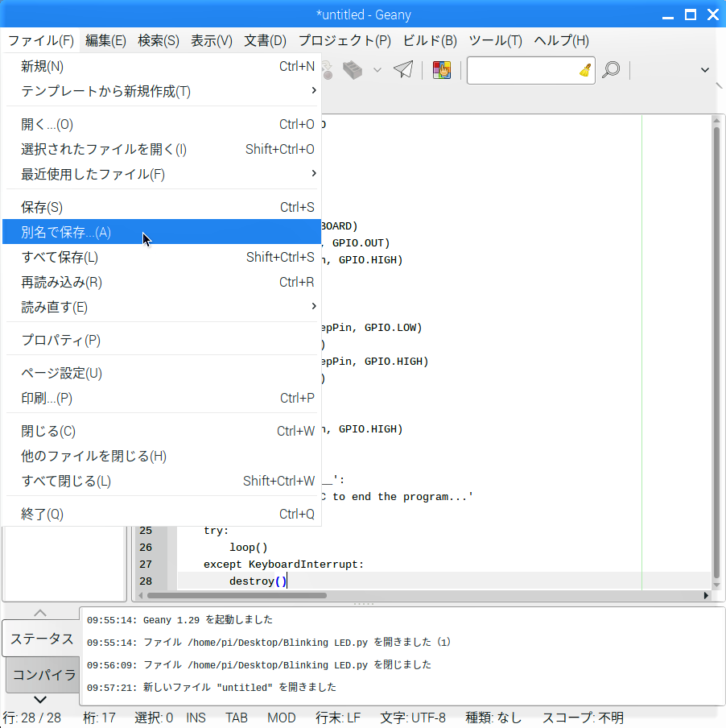Image resolution: width=726 pixels, height=728 pixels.
Task: Click 保存(S) in the file menu
Action: pos(162,208)
